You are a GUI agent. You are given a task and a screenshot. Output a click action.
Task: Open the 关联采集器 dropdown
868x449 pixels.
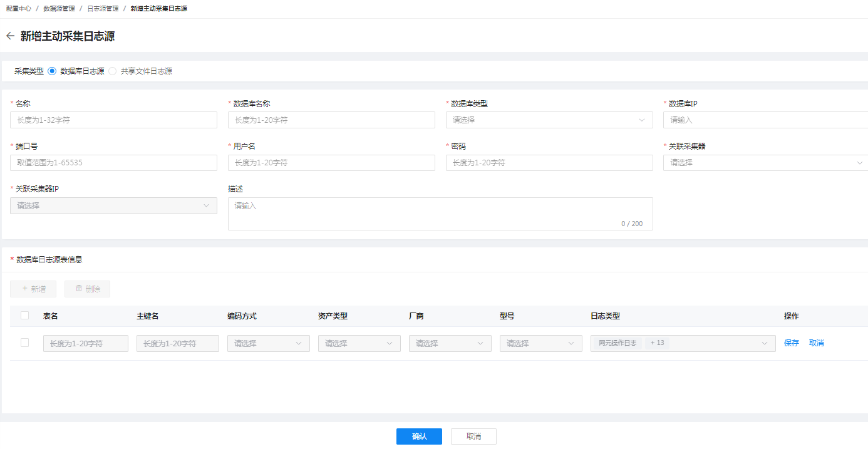765,163
